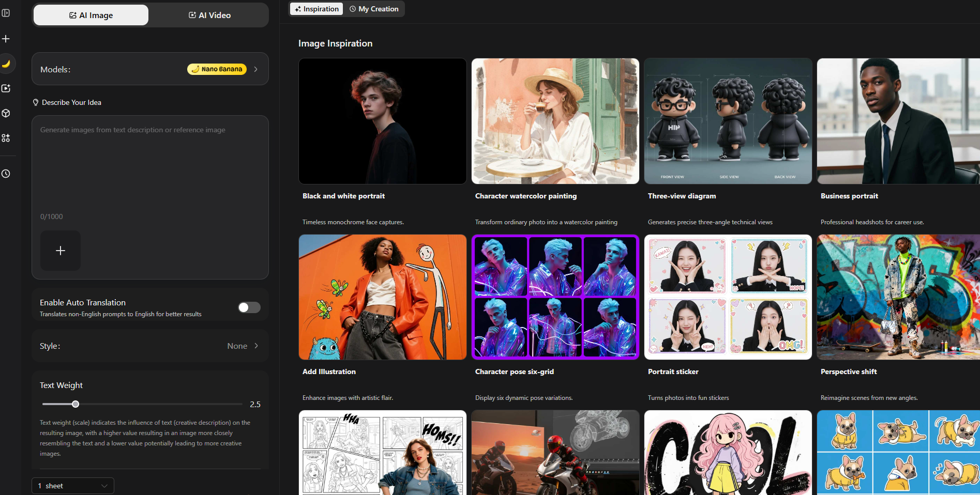This screenshot has height=495, width=980.
Task: Click the Describe Your Idea prompt field
Action: 150,165
